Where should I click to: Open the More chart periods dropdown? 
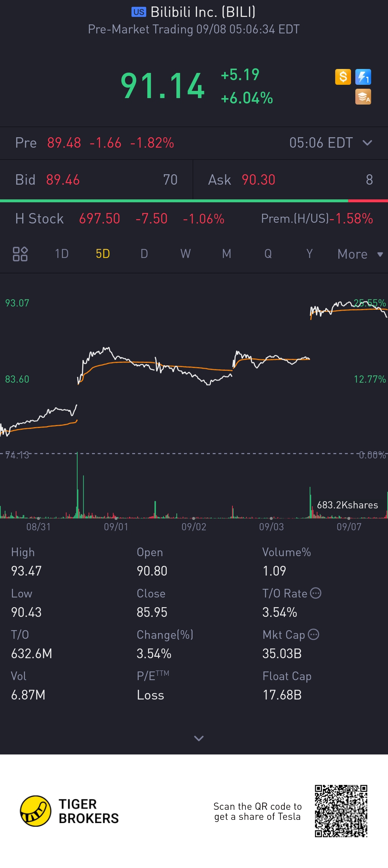point(360,254)
